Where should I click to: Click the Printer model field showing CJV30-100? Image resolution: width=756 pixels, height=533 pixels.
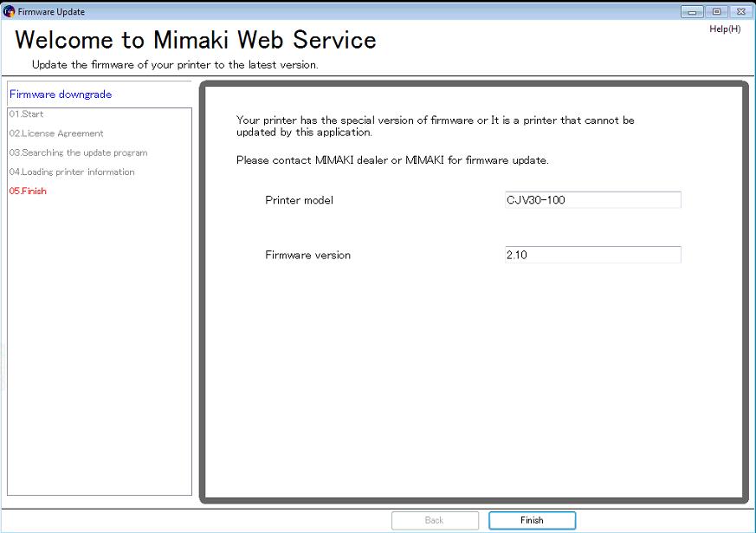(592, 199)
